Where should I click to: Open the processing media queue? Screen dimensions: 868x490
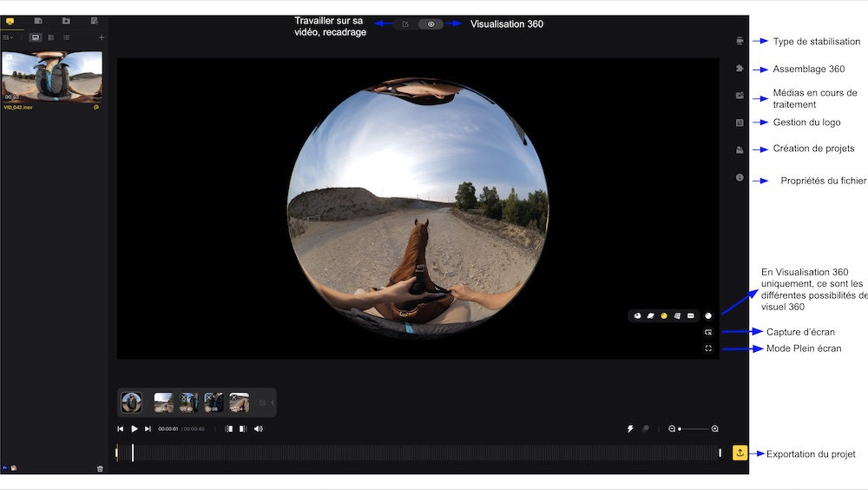(740, 96)
